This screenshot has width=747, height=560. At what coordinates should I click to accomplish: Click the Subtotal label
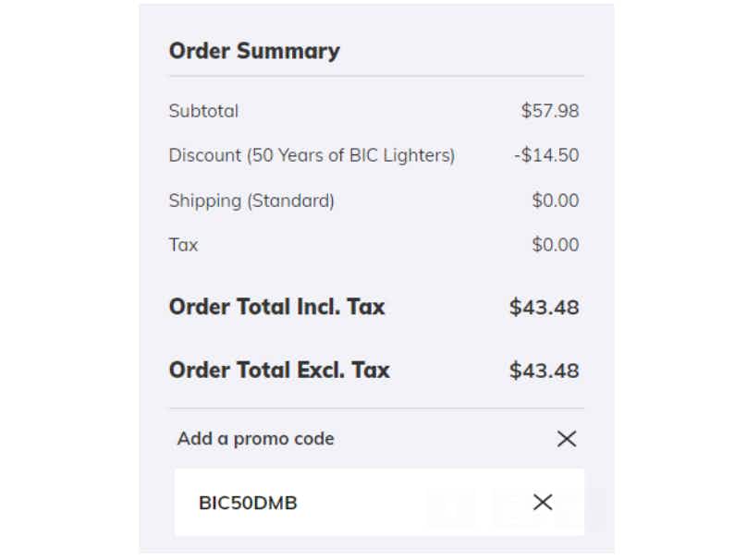click(x=203, y=111)
